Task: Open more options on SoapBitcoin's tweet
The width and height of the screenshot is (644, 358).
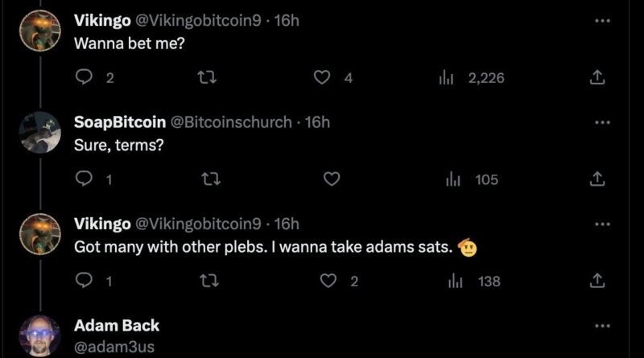Action: [602, 121]
